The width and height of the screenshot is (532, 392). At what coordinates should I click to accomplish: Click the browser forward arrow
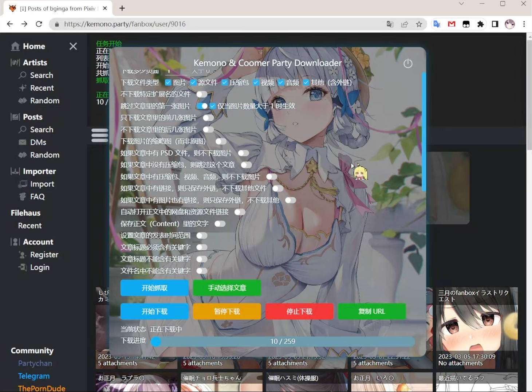coord(24,24)
